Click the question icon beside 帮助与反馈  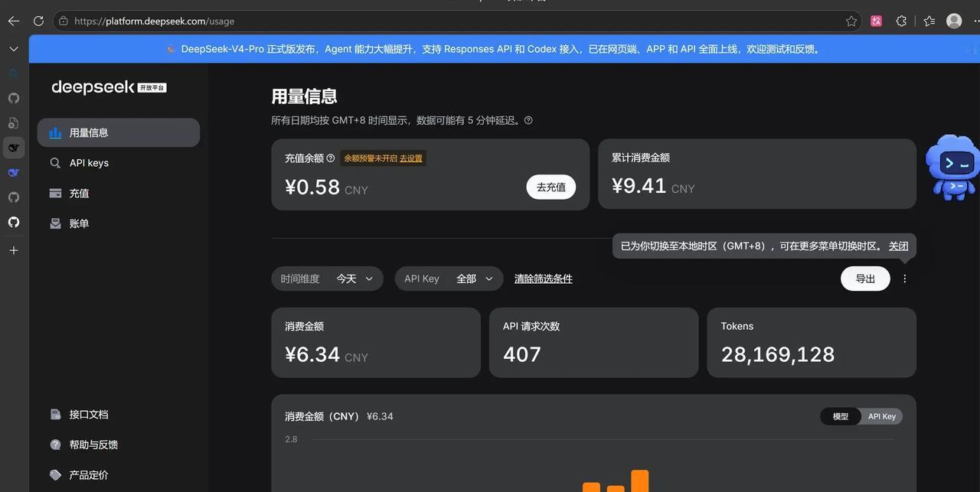click(x=55, y=445)
